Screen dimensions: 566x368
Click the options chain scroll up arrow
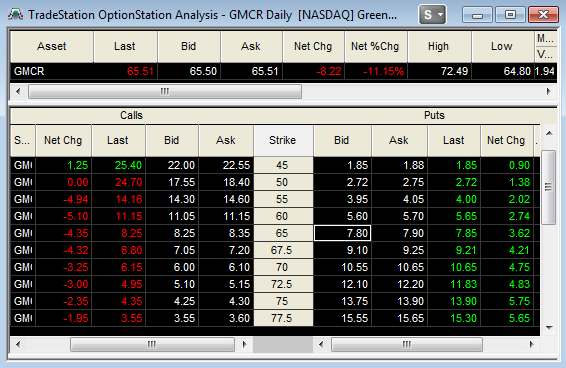(x=549, y=134)
